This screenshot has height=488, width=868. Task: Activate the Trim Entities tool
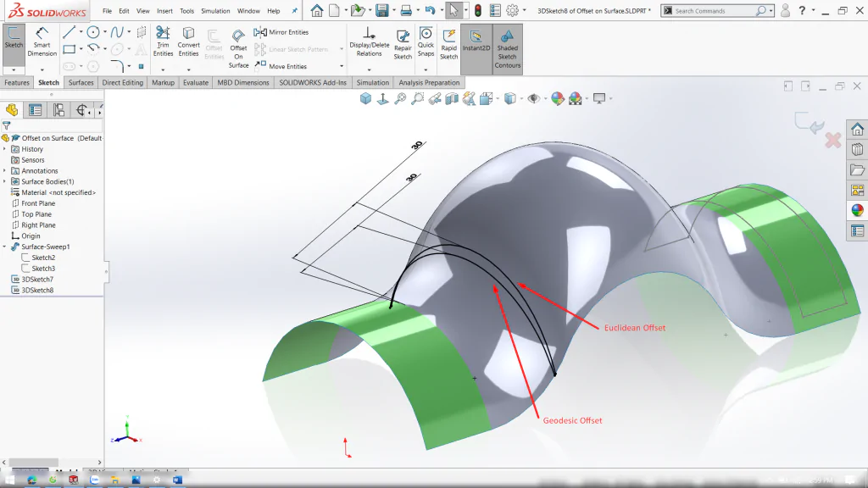163,42
